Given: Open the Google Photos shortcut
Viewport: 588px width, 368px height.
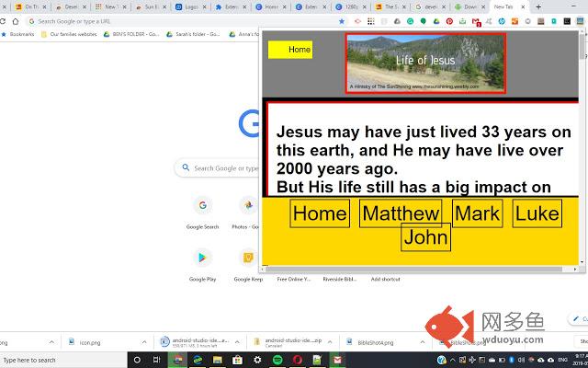Looking at the screenshot, I should tap(247, 205).
